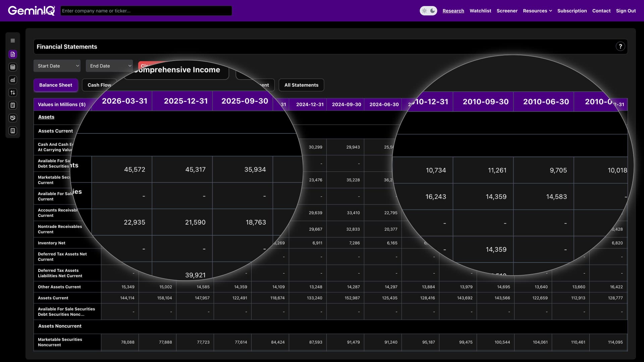Open the Contact page

click(601, 11)
